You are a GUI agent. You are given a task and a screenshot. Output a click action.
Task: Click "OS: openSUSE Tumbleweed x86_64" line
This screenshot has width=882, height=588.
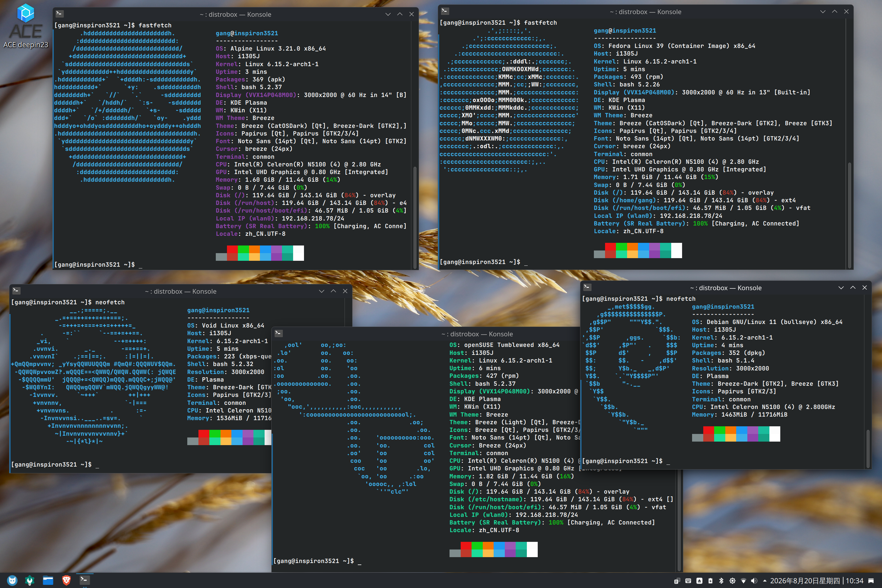click(505, 345)
